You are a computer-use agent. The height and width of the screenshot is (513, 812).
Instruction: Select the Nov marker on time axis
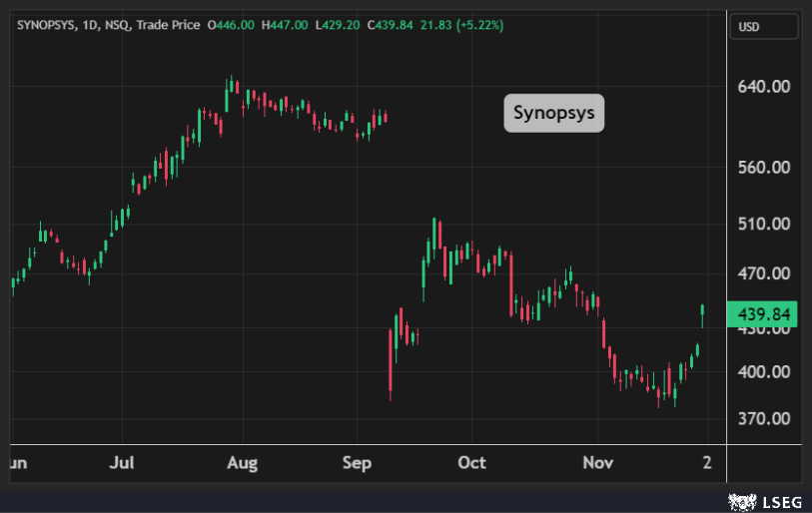(596, 463)
